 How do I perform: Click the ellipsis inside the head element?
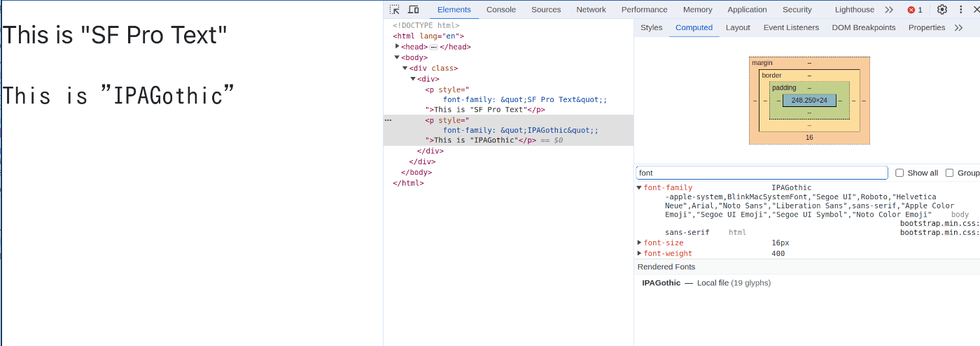point(434,47)
